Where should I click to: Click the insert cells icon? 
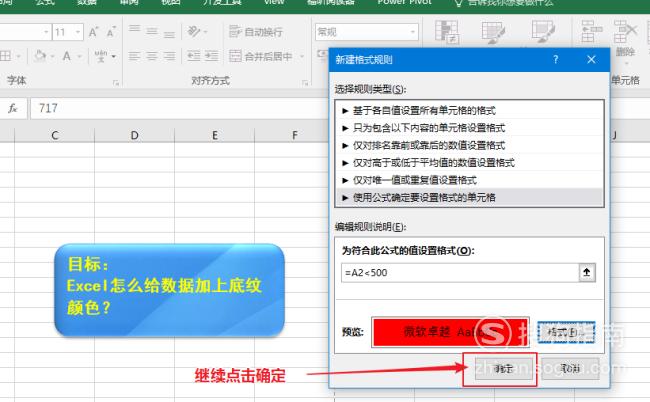[x=591, y=31]
